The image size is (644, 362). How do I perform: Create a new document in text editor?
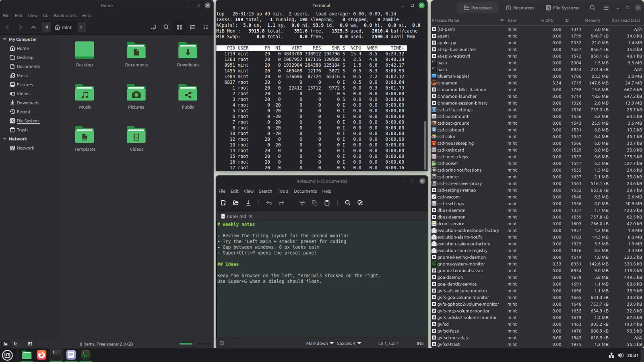click(x=223, y=203)
